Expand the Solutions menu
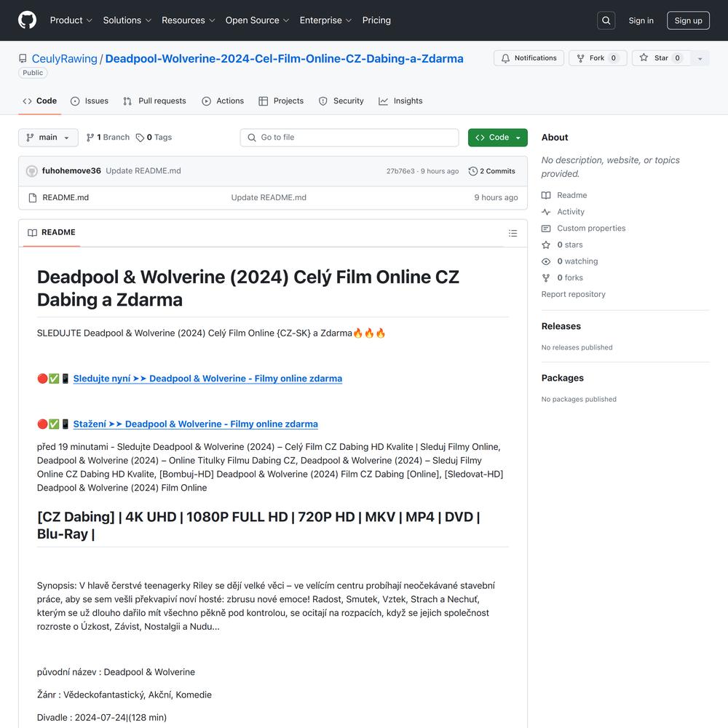This screenshot has height=728, width=728. [127, 20]
